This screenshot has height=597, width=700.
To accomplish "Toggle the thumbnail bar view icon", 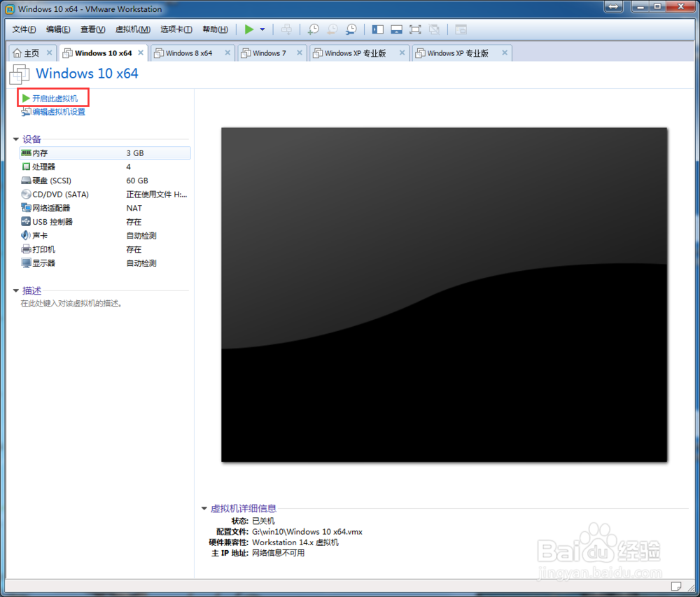I will click(x=396, y=29).
